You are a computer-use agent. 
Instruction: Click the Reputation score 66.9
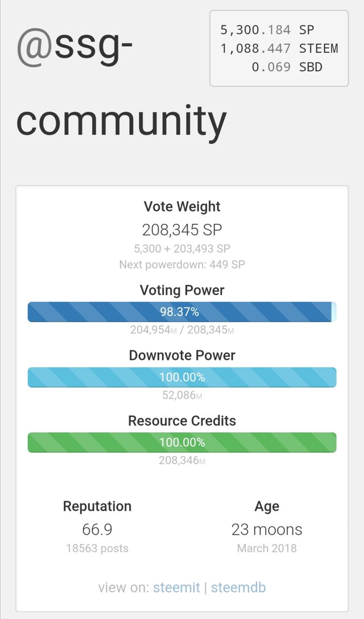[97, 530]
